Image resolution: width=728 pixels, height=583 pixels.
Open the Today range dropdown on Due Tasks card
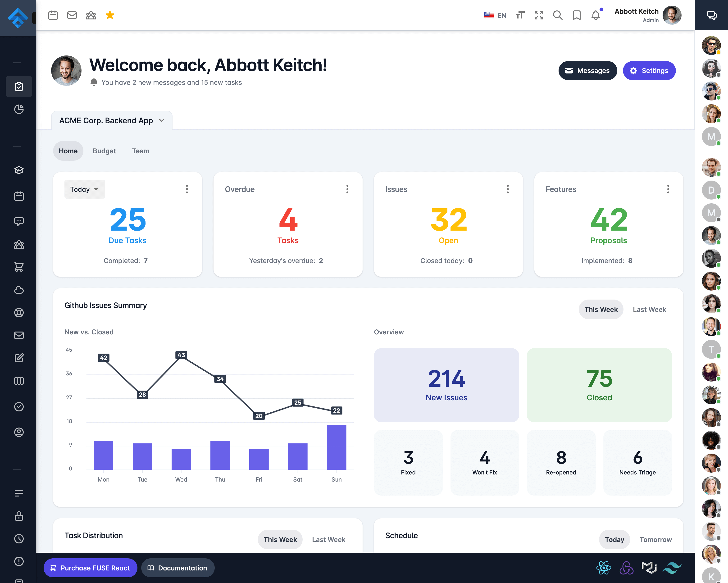[84, 189]
